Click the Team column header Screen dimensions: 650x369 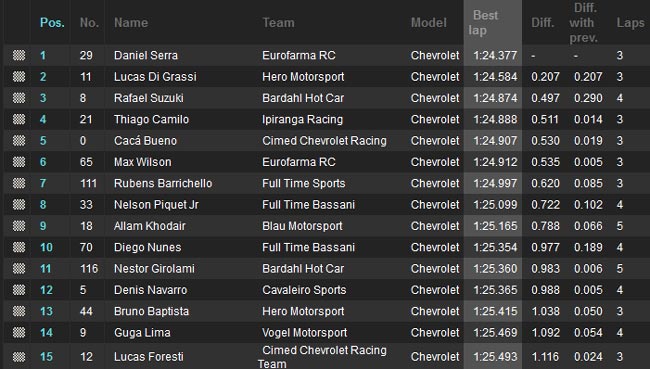coord(278,23)
